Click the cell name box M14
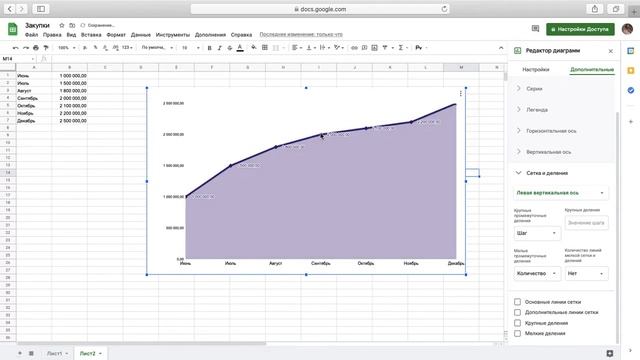 pyautogui.click(x=18, y=59)
